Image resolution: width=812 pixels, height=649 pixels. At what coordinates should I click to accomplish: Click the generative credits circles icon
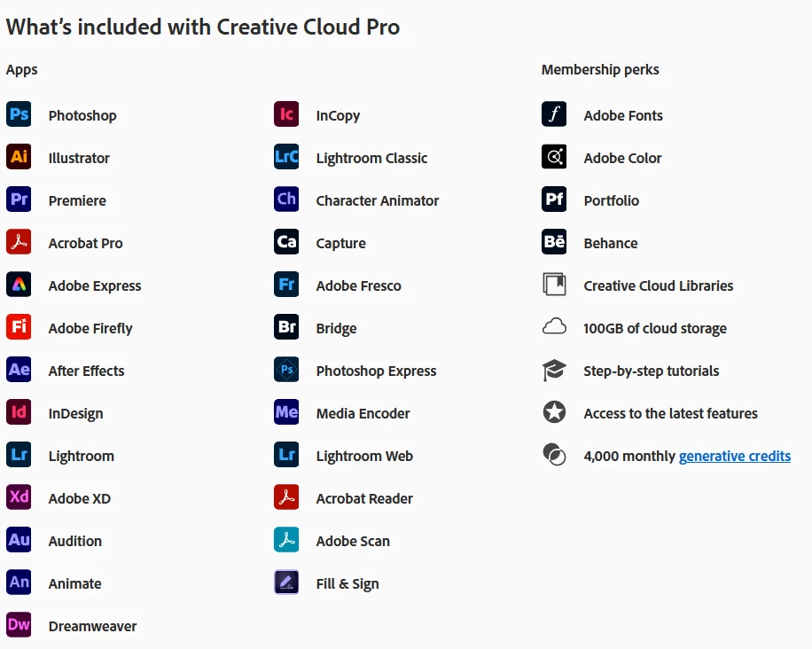pos(554,454)
